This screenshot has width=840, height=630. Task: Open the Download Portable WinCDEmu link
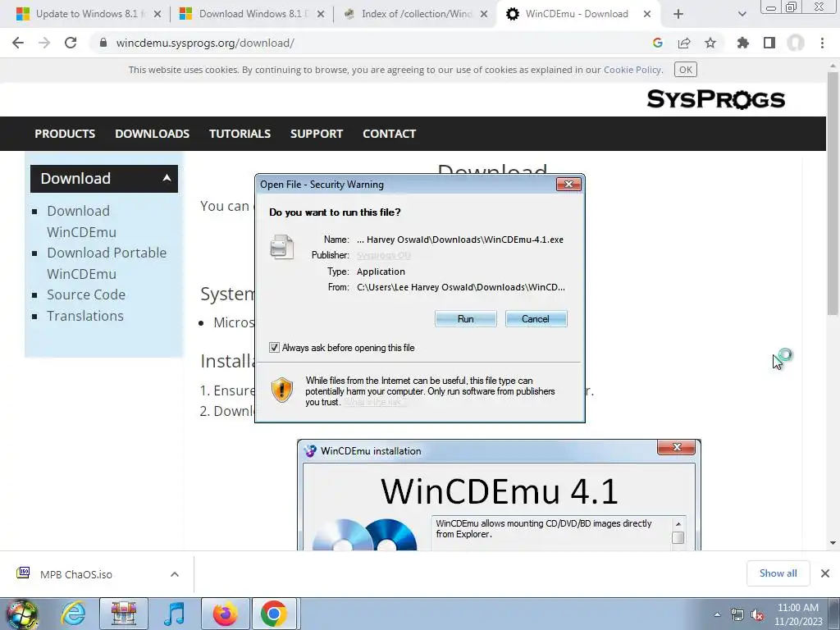pos(107,263)
